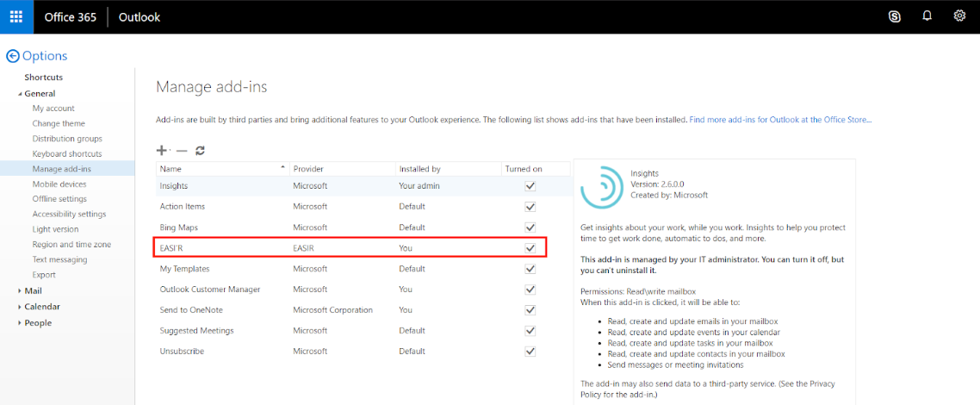Select the Bing Maps row
The height and width of the screenshot is (405, 980).
363,227
